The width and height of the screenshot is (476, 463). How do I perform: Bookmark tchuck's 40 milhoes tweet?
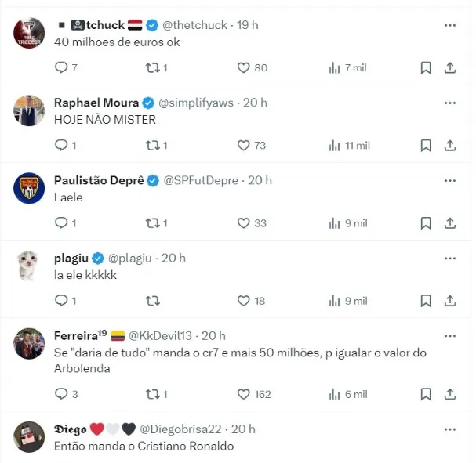pyautogui.click(x=426, y=68)
